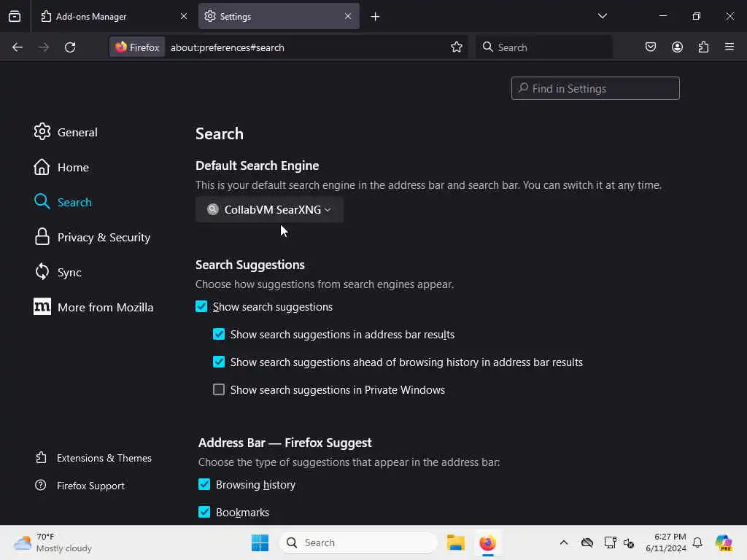The height and width of the screenshot is (560, 747).
Task: Reload the current page
Action: [x=70, y=47]
